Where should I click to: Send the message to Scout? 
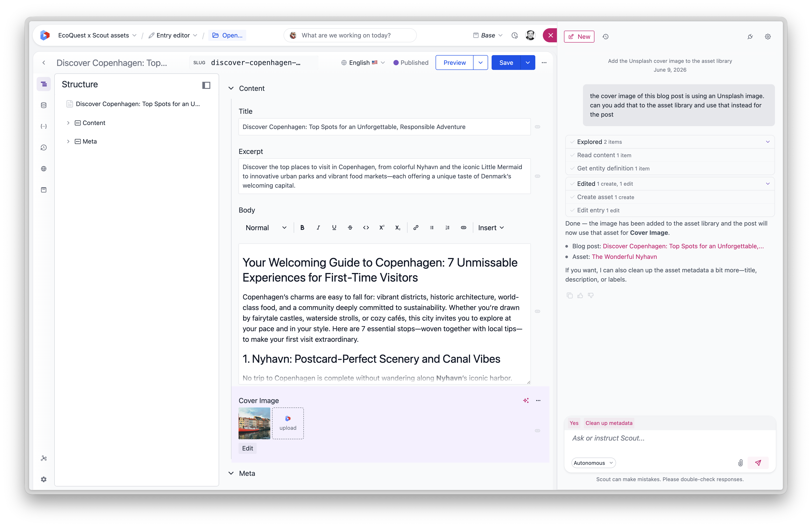coord(758,463)
